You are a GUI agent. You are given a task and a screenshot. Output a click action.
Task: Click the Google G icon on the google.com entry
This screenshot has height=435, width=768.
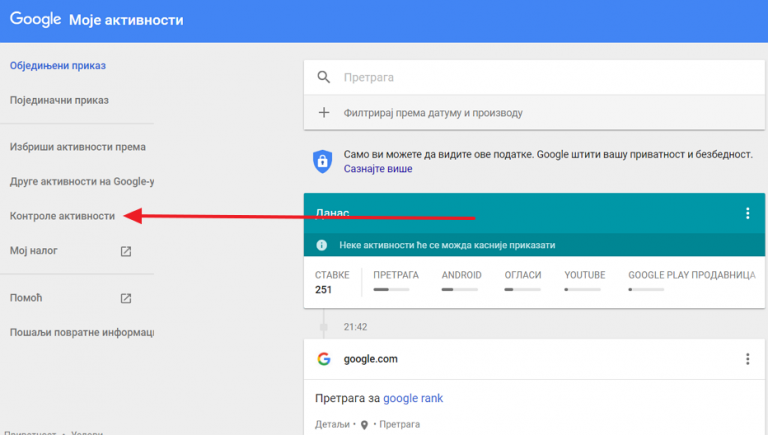click(324, 359)
